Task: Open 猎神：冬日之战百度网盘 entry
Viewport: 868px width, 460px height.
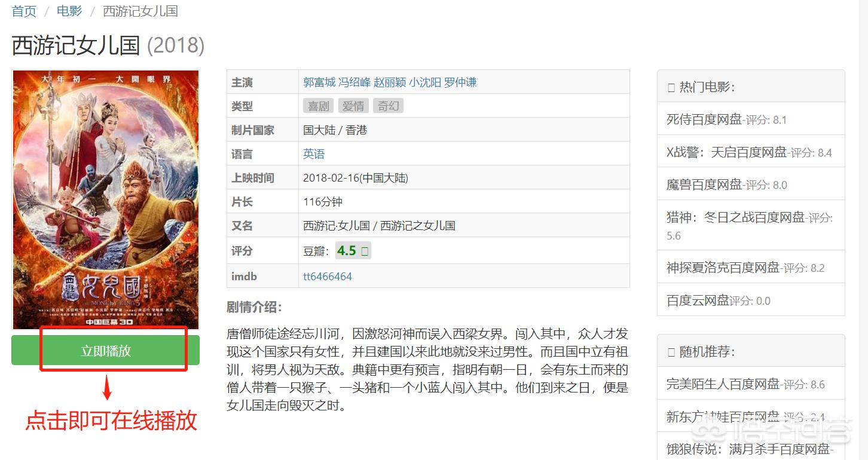Action: coord(736,217)
